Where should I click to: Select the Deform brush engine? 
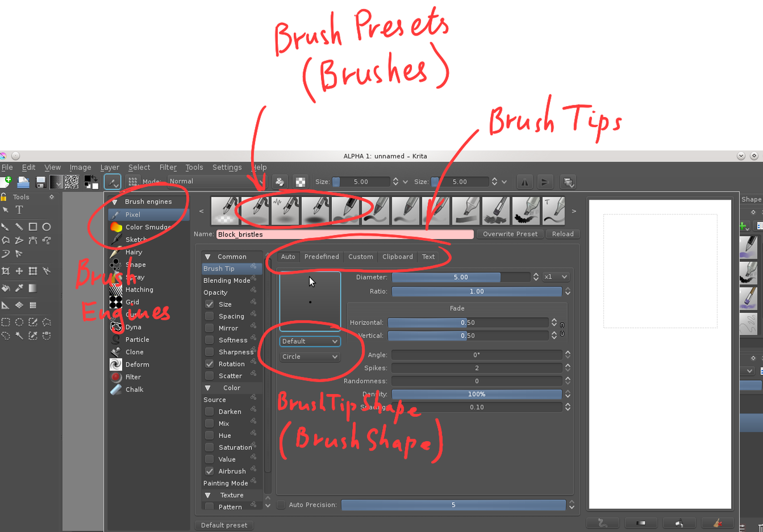coord(137,365)
